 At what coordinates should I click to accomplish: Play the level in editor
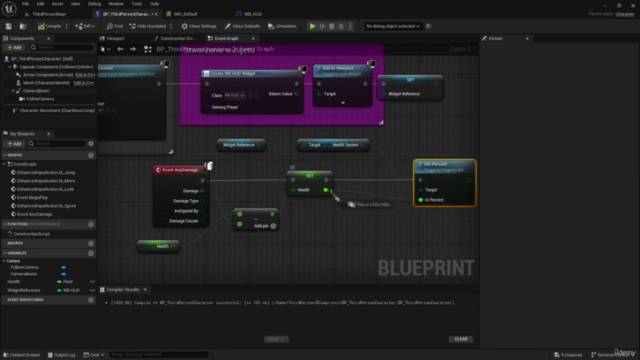click(x=312, y=26)
